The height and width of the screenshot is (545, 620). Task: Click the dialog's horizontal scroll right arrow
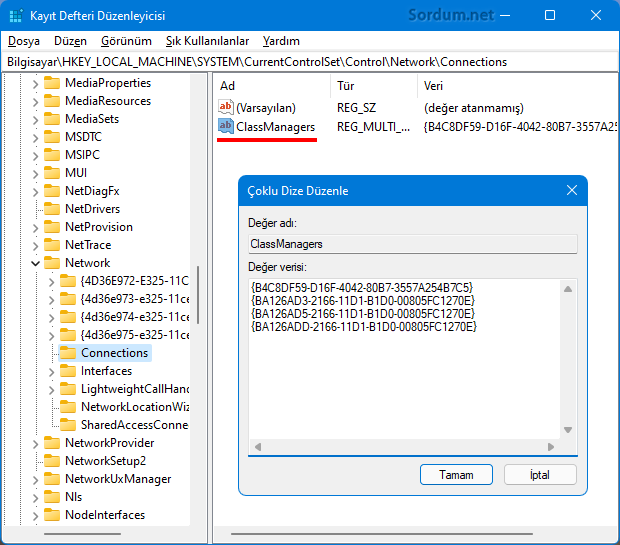pos(551,447)
